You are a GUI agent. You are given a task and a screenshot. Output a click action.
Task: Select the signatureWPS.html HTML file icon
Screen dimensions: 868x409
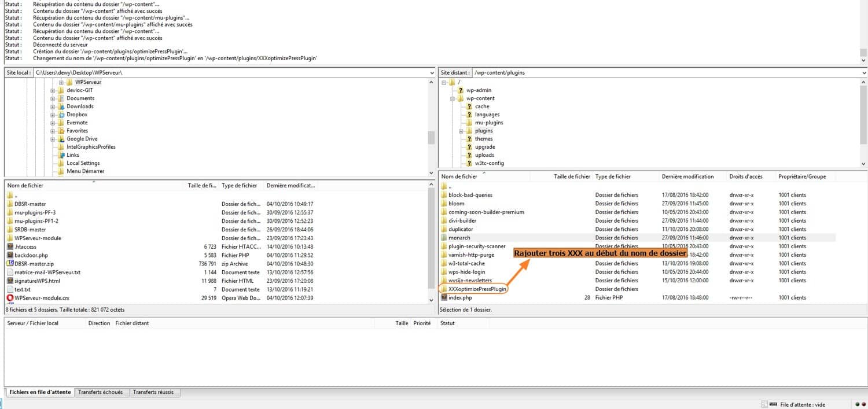tap(10, 281)
